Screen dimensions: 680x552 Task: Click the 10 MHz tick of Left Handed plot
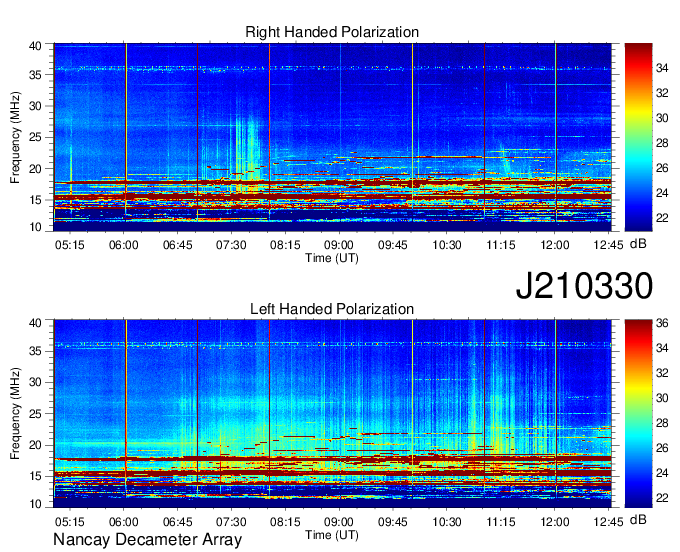coord(35,504)
